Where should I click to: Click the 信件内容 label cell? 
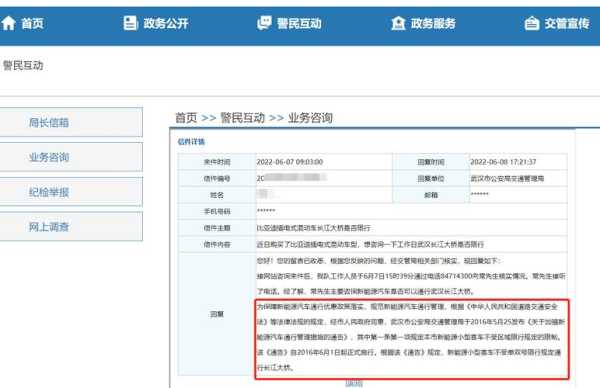[x=217, y=245]
